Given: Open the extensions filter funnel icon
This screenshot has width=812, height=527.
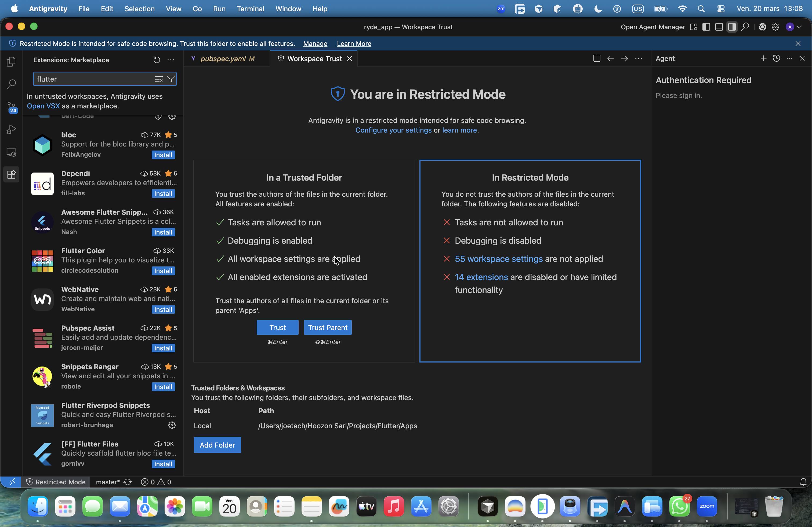Looking at the screenshot, I should [171, 79].
